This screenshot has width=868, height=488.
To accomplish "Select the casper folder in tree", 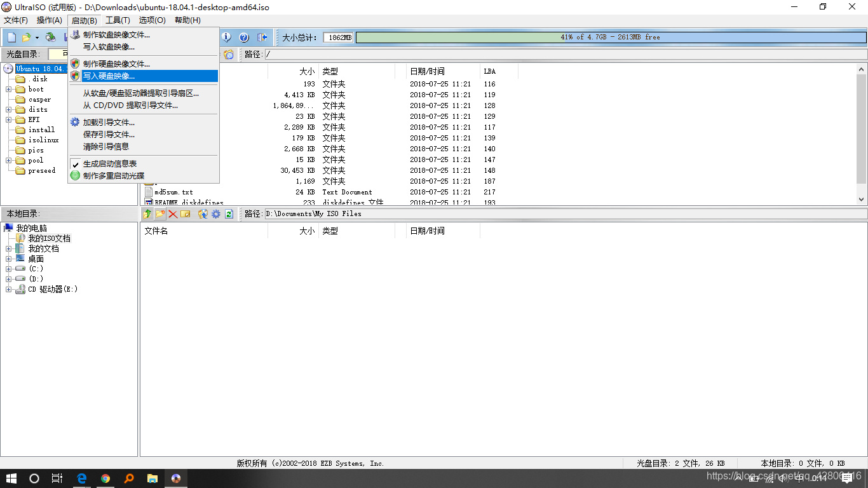I will [39, 100].
